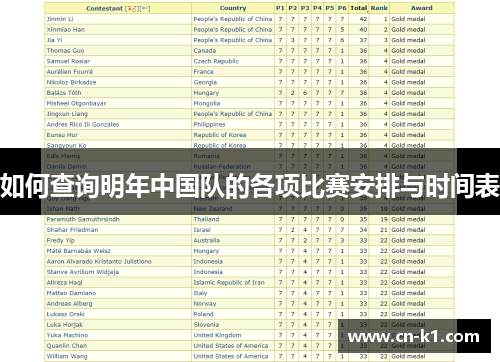View Jingxun Liang's profile

click(x=67, y=114)
